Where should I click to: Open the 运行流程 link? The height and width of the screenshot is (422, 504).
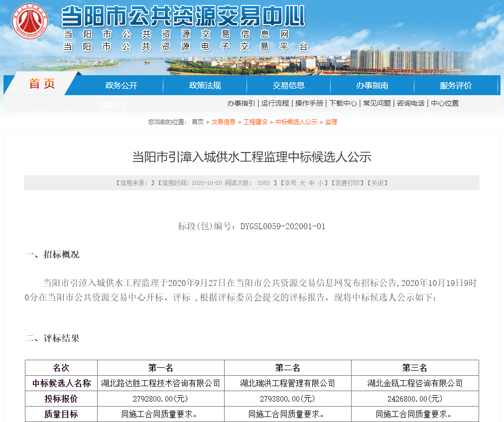coord(275,103)
